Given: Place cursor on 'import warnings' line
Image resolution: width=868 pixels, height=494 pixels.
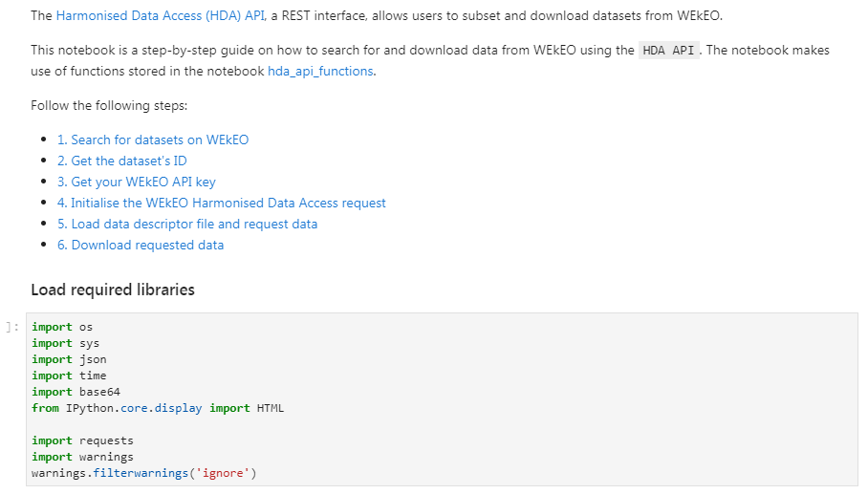Looking at the screenshot, I should (x=82, y=457).
